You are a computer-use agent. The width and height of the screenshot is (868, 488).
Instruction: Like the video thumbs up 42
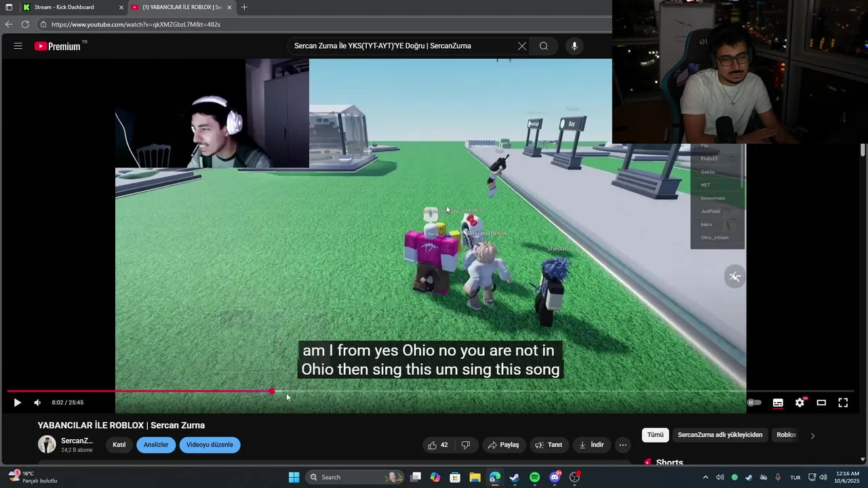point(437,445)
